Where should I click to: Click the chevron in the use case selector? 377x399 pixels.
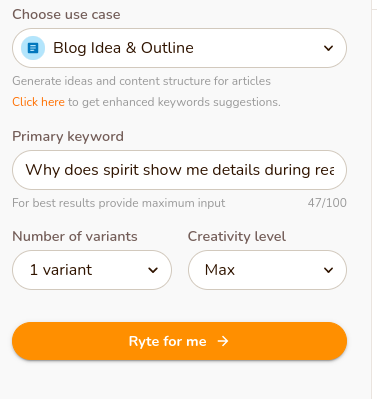click(328, 48)
